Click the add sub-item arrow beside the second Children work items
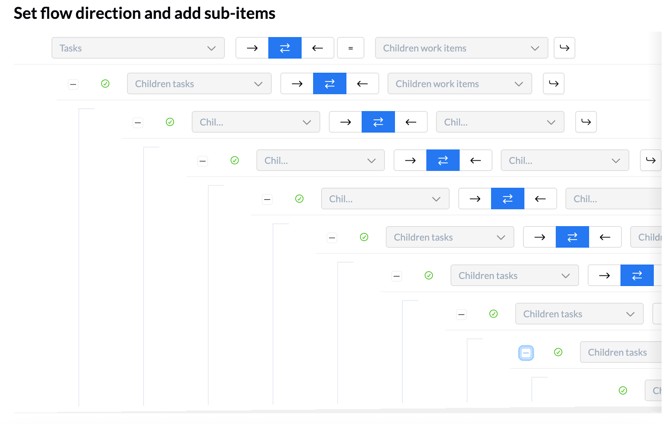Viewport: 670px width, 424px height. coord(553,84)
